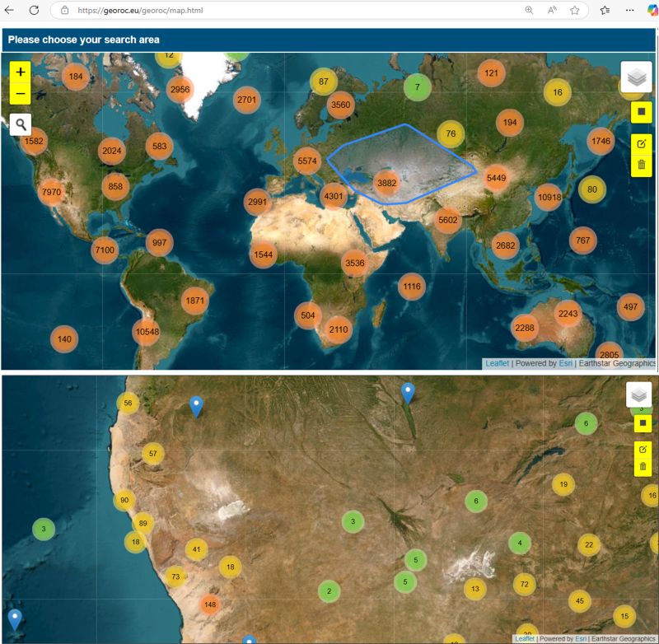Screen dimensions: 659x644
Task: Click the edit layers icon on upper map
Action: point(641,143)
